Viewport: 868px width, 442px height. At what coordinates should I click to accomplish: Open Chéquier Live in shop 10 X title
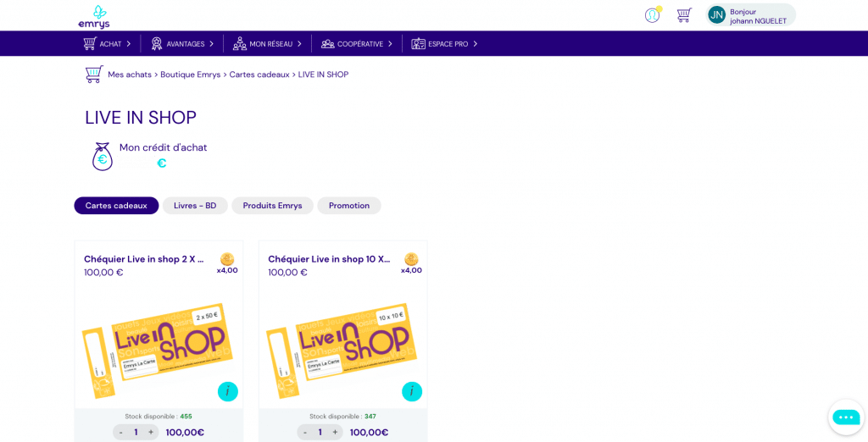coord(329,259)
